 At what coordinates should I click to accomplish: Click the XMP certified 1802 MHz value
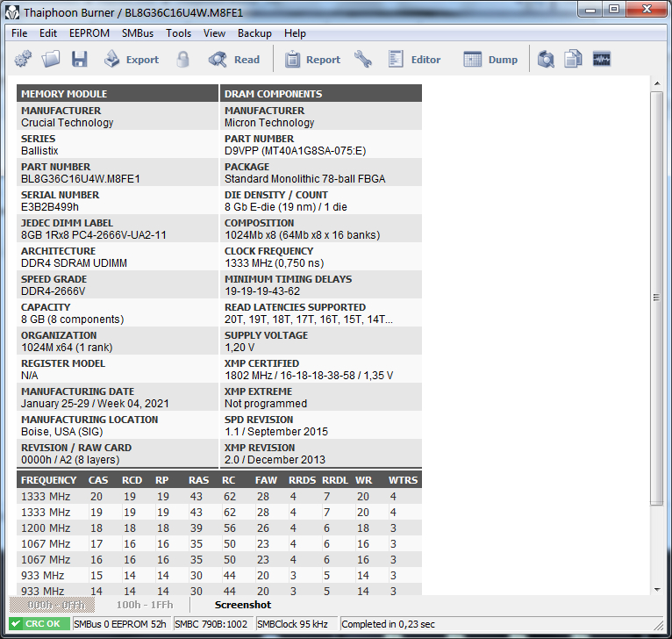[309, 376]
